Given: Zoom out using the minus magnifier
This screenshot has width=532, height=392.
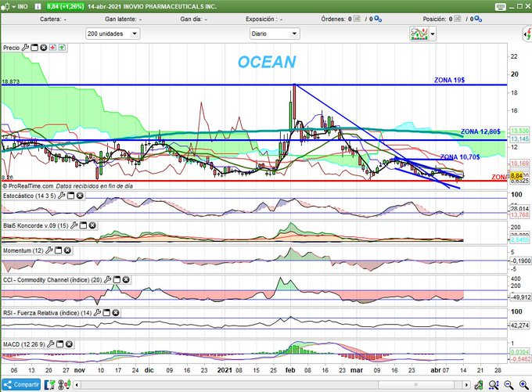Looking at the screenshot, I should (509, 384).
